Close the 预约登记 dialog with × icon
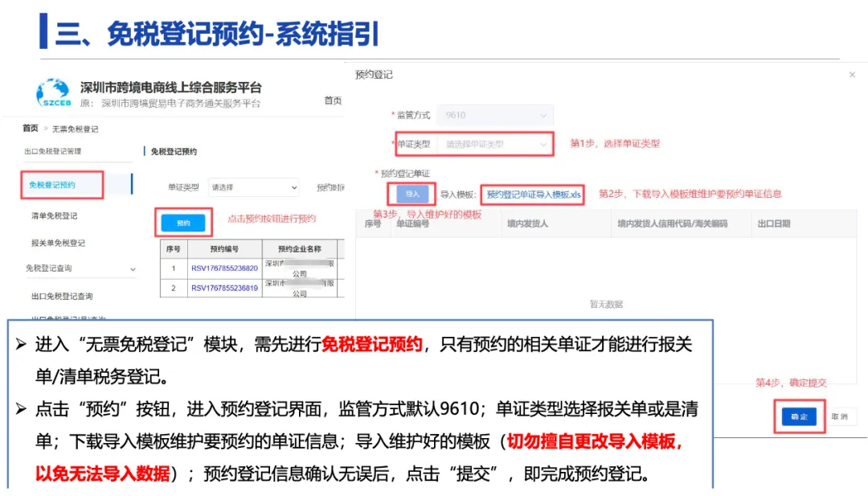This screenshot has height=496, width=868. [x=852, y=73]
